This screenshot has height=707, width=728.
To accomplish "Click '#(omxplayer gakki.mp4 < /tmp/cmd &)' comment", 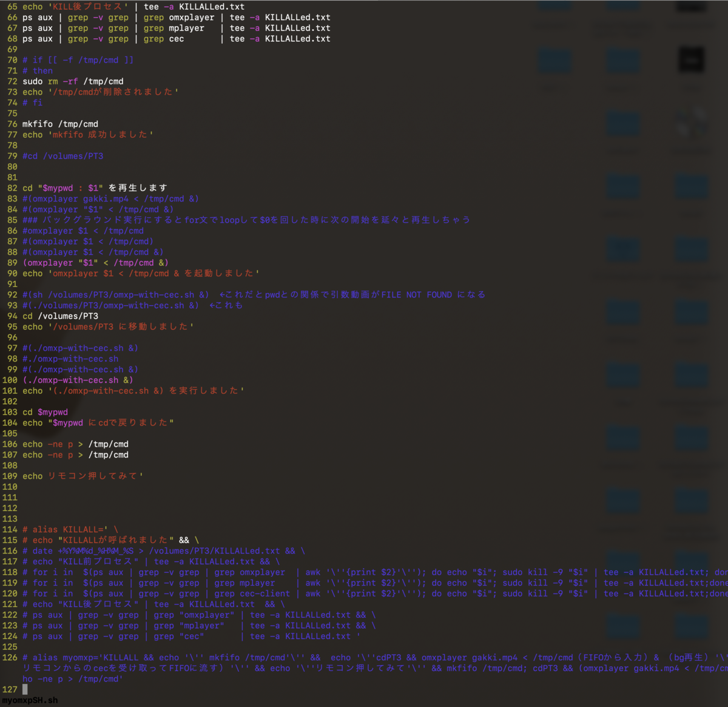I will pyautogui.click(x=111, y=199).
